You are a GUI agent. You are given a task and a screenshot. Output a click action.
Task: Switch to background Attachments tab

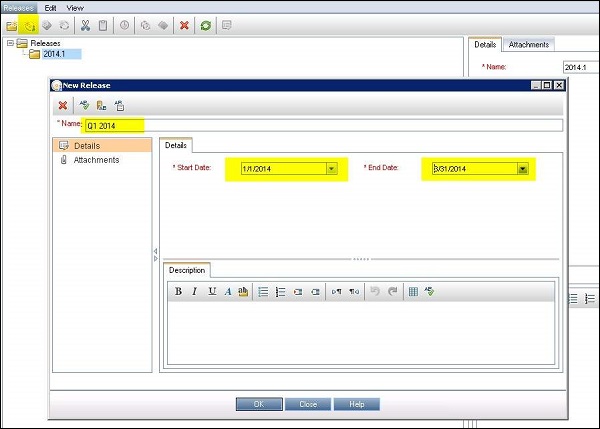[528, 45]
